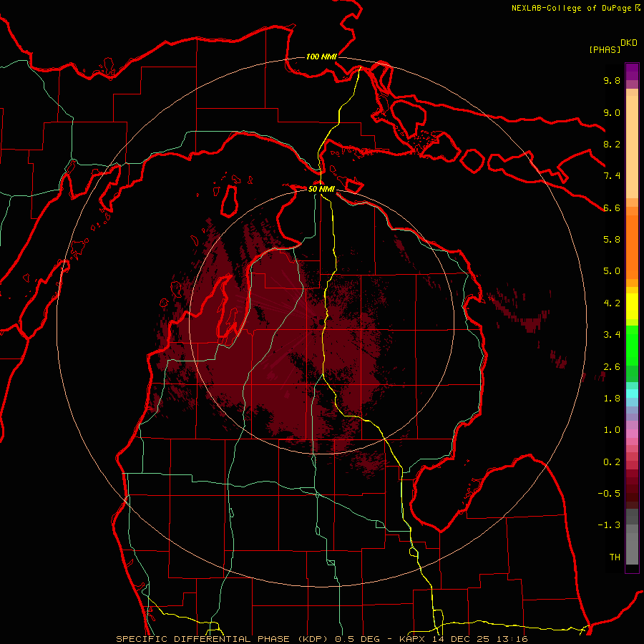Click the 4.2 value on the scale
The image size is (644, 644).
pos(612,303)
